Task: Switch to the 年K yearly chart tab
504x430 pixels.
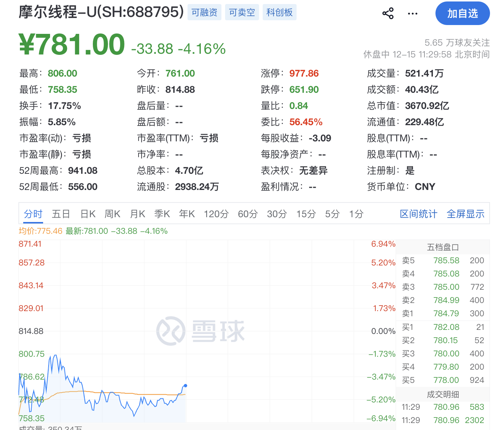Action: [x=187, y=214]
